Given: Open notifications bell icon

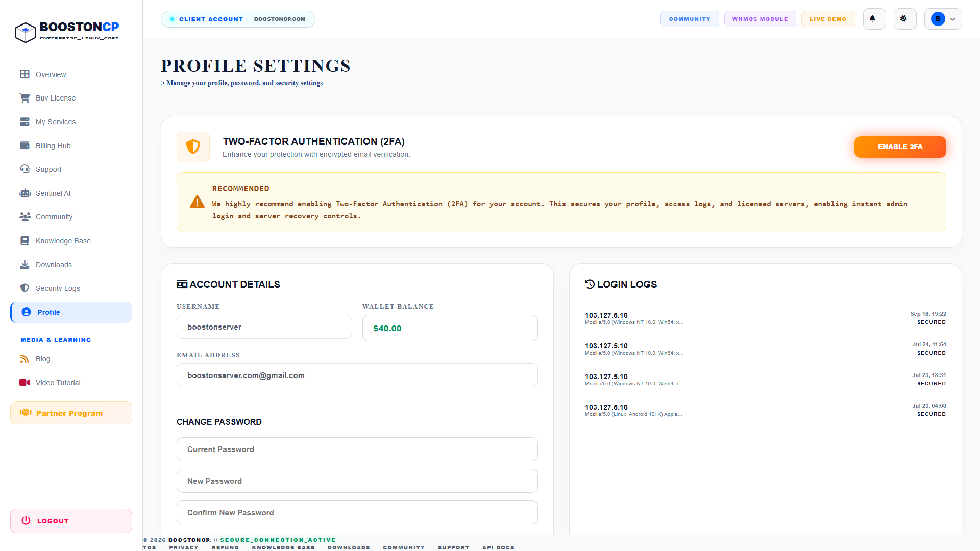Looking at the screenshot, I should [x=874, y=19].
